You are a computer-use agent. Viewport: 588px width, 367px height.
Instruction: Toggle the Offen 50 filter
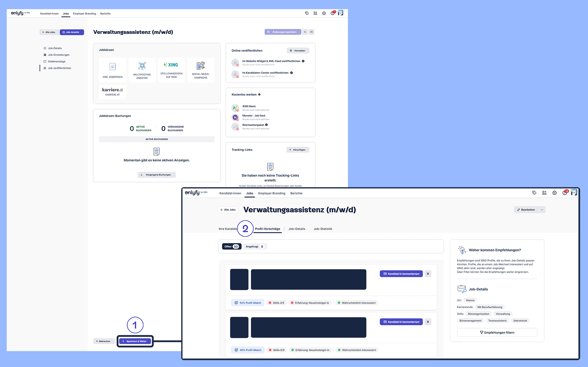click(x=232, y=247)
